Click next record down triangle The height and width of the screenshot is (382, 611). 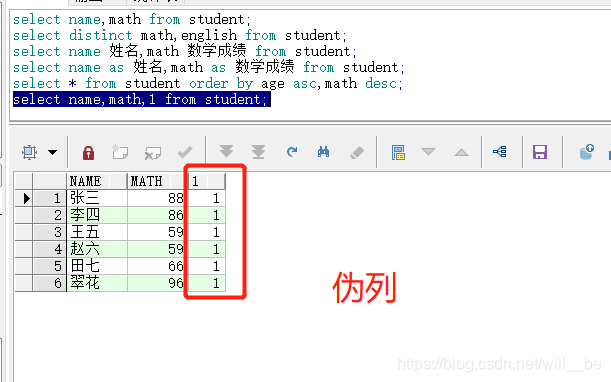[x=428, y=151]
